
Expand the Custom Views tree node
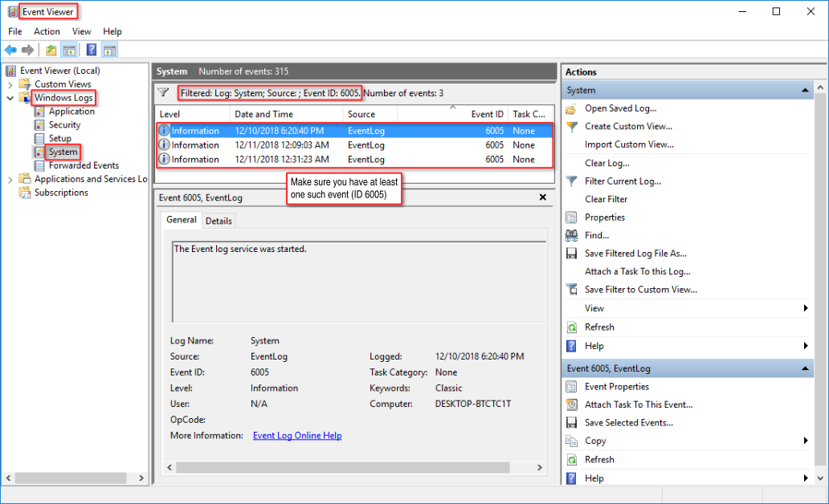click(x=10, y=84)
